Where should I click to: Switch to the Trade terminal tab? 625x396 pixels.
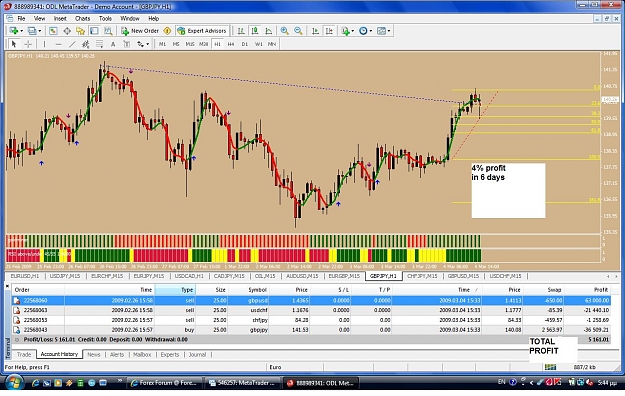pos(24,355)
